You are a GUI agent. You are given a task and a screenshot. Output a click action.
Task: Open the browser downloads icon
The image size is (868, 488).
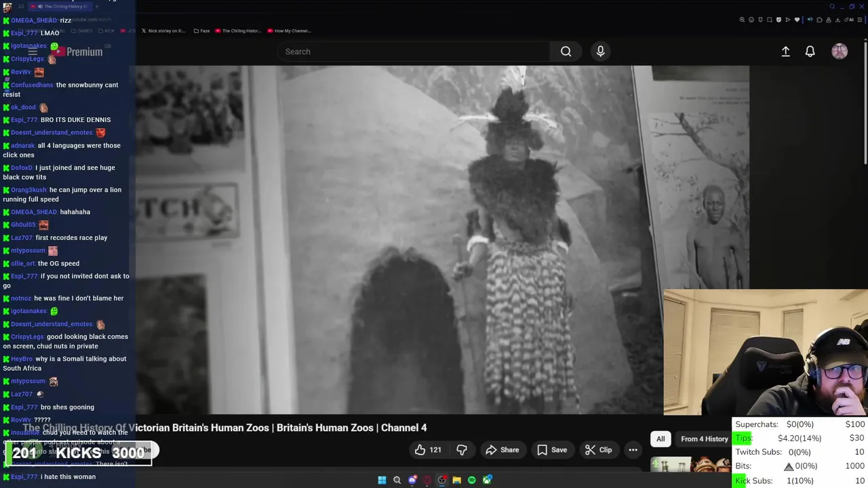coord(837,20)
